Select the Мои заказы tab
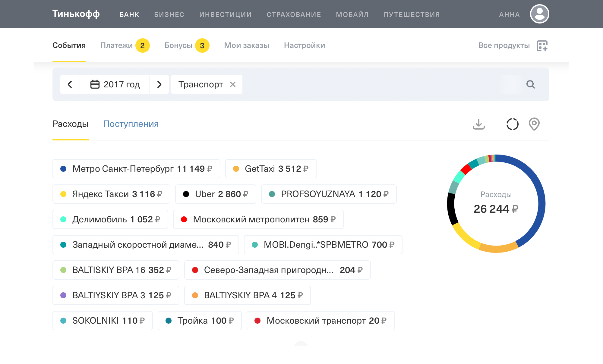The height and width of the screenshot is (364, 603). coord(247,45)
